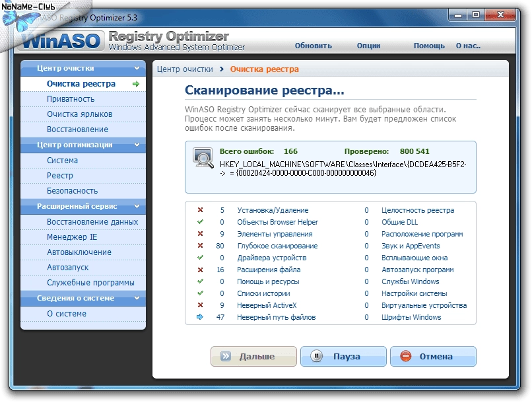The image size is (532, 403).
Task: Click the magnifier scan icon in status box
Action: (203, 158)
